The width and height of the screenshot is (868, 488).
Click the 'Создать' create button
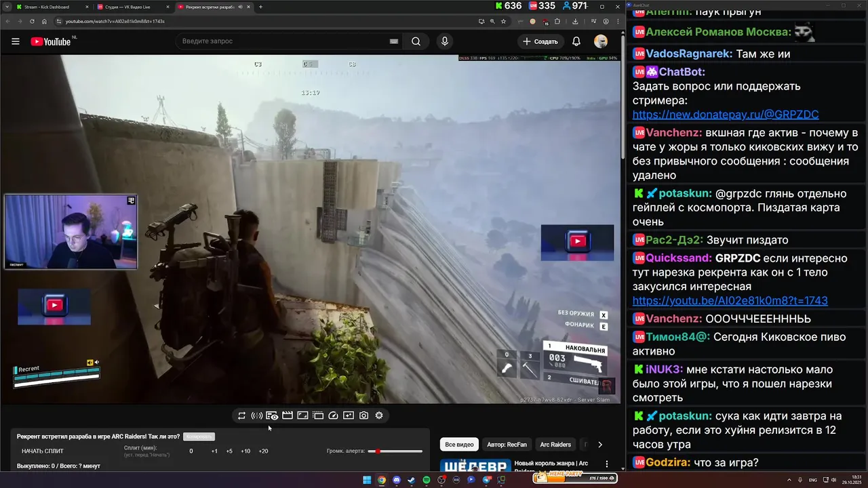click(540, 41)
